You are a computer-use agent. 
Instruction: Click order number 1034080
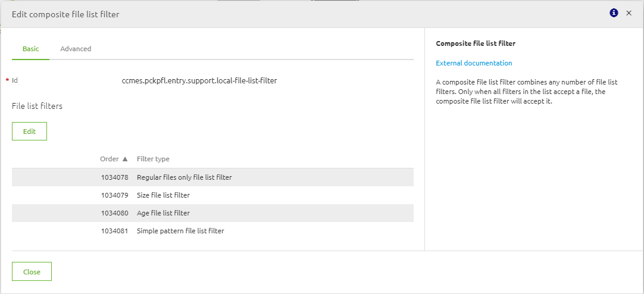(115, 213)
